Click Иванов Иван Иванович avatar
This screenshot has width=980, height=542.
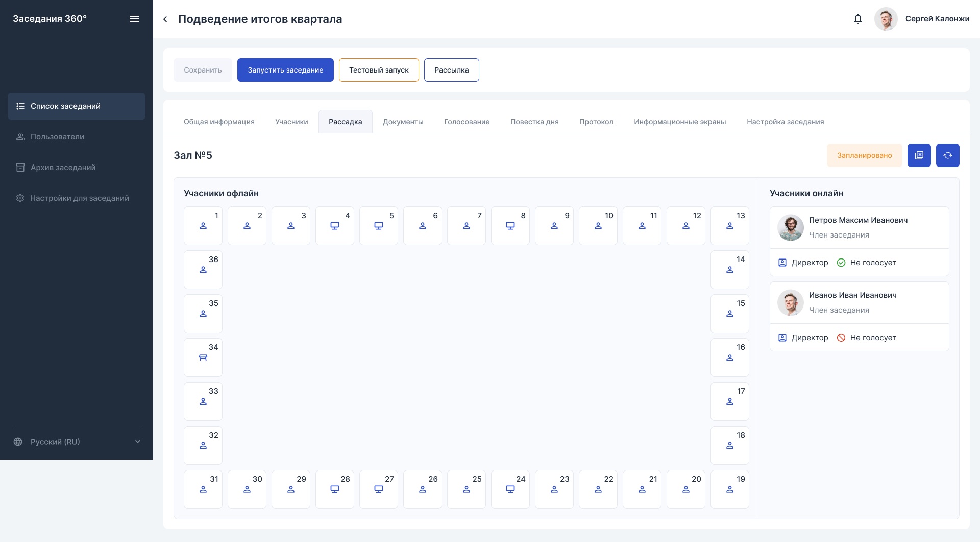[791, 303]
